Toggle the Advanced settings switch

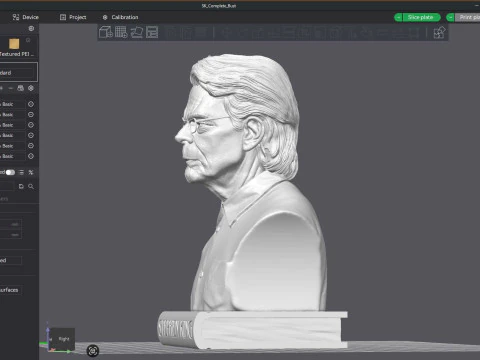(10, 172)
